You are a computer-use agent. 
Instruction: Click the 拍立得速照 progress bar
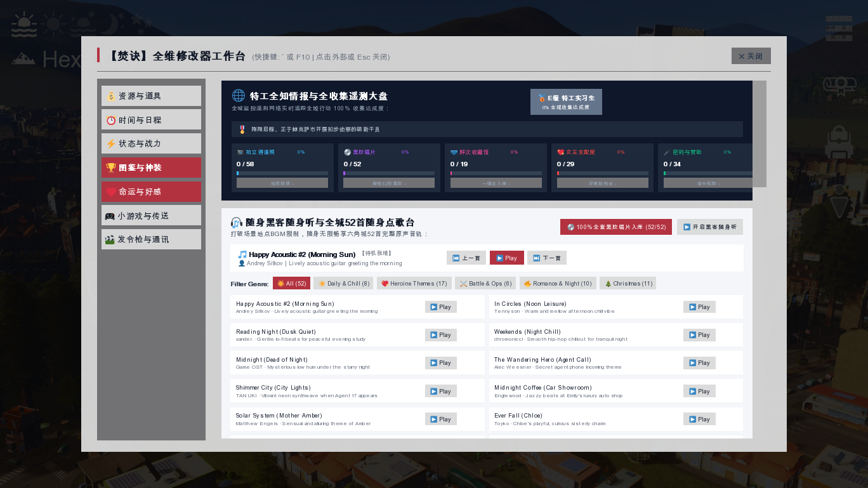(x=282, y=173)
